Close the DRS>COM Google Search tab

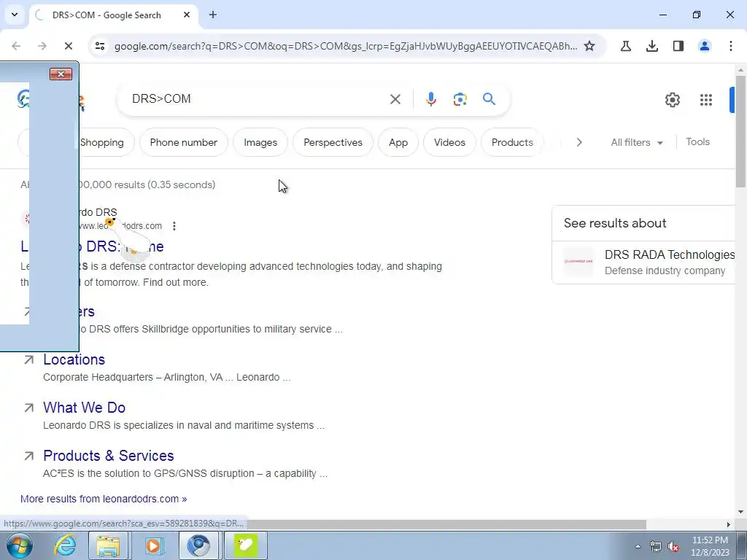pyautogui.click(x=187, y=15)
